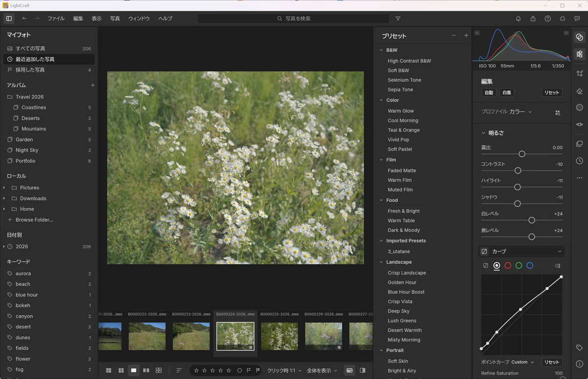Open the three-dots more menu in tool strip

pos(580,178)
